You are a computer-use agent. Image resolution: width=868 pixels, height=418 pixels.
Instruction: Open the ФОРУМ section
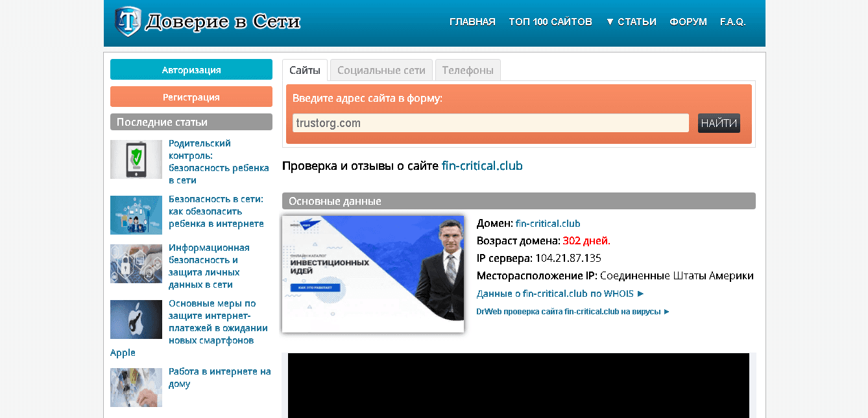click(688, 21)
